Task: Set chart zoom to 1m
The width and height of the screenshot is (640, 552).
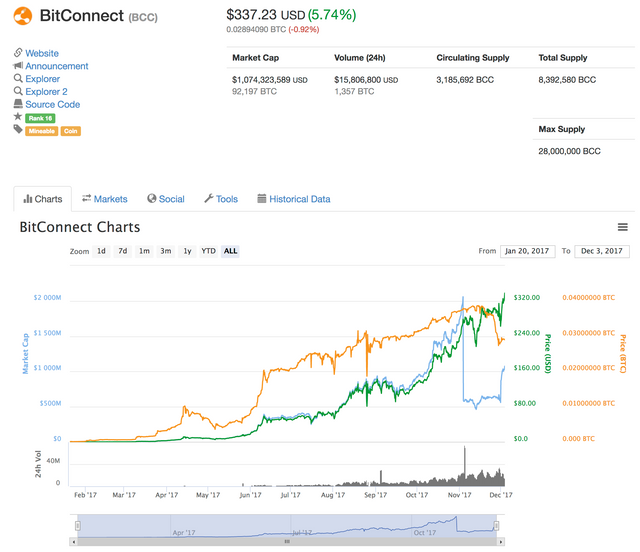Action: (144, 251)
